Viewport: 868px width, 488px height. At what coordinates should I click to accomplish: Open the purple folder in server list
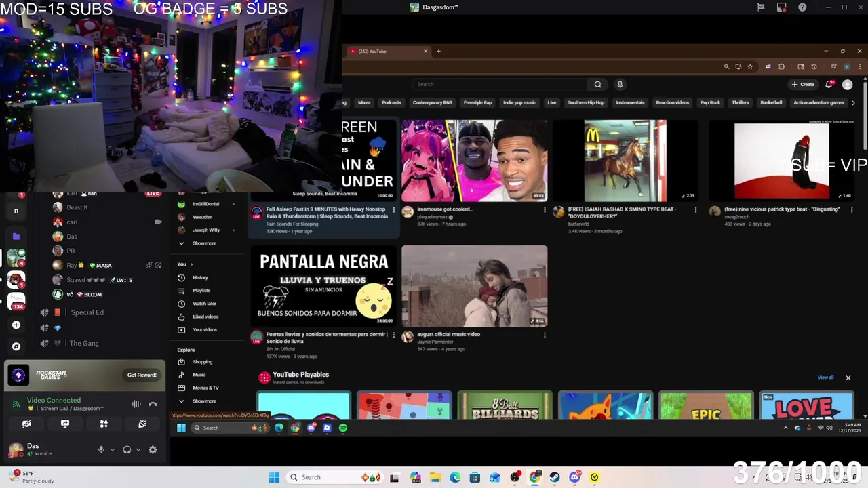pyautogui.click(x=16, y=236)
